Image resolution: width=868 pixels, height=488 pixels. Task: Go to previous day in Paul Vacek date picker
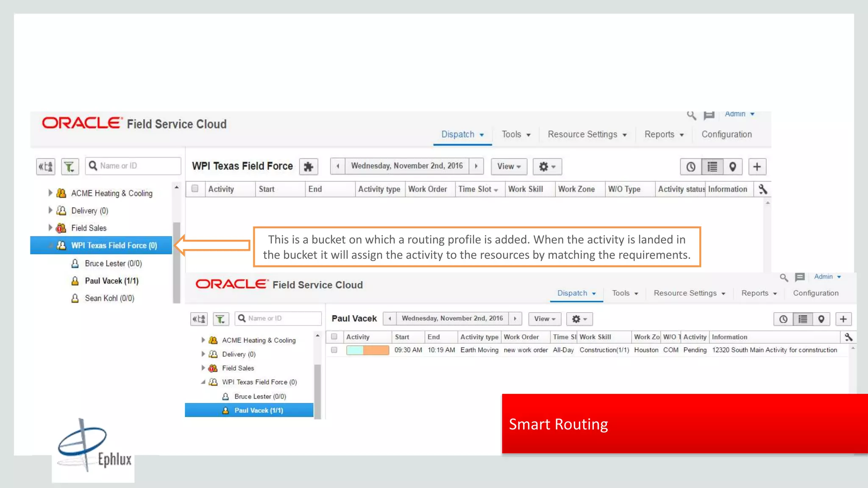click(x=389, y=318)
